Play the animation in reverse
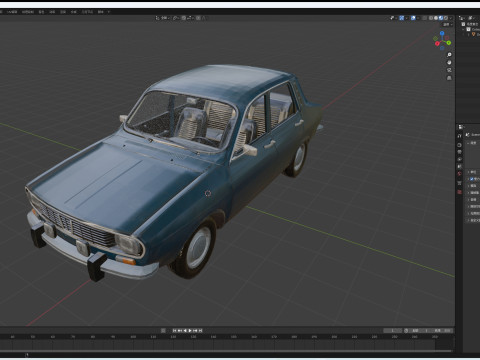This screenshot has height=360, width=480. (185, 331)
